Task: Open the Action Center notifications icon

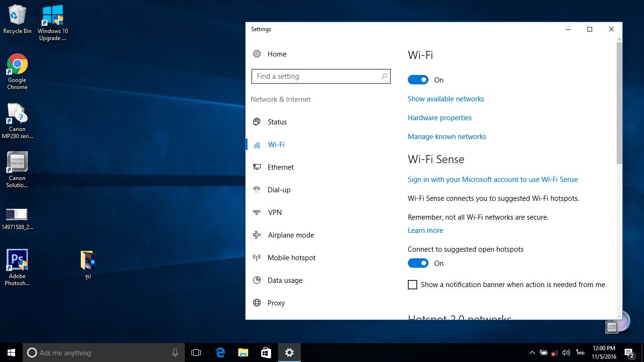Action: click(x=629, y=353)
